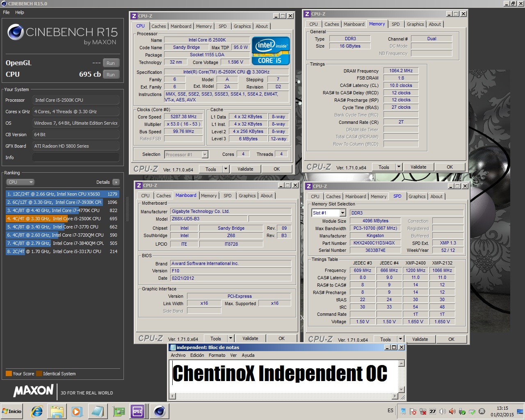The image size is (525, 420).
Task: Click the CPU-Z title icon of the Mainboard window
Action: click(x=139, y=185)
